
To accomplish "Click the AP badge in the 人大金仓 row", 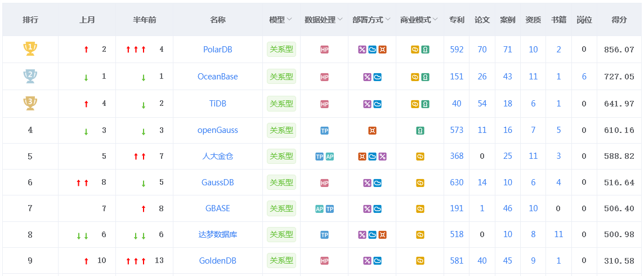I will [329, 157].
